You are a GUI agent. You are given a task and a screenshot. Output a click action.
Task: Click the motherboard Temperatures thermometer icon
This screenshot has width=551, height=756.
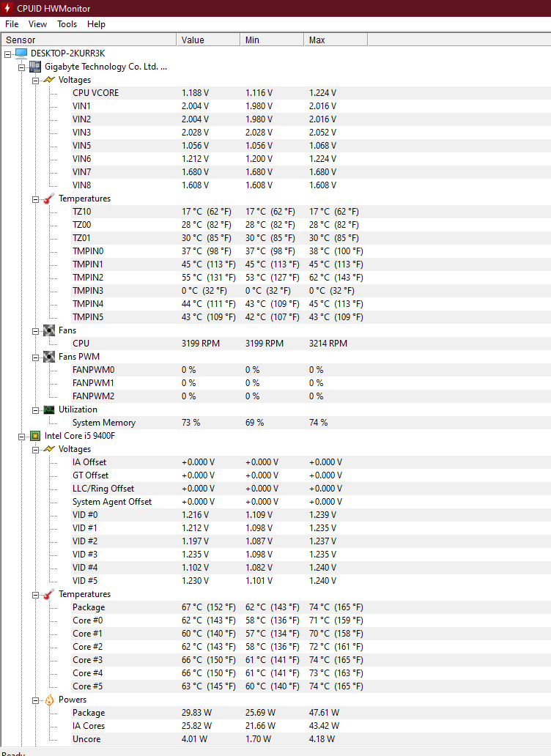48,199
